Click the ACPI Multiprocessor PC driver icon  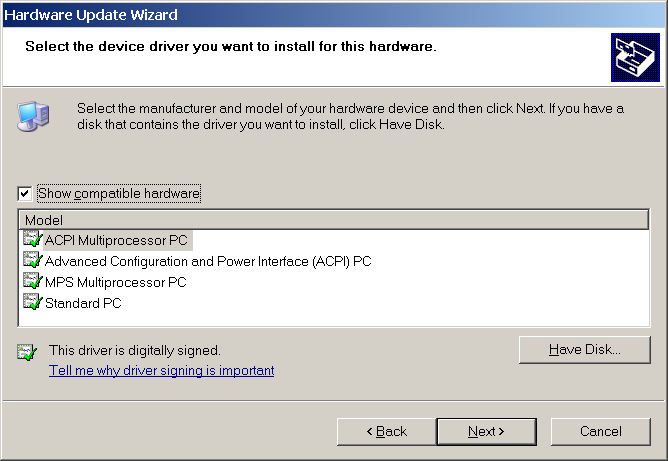[x=32, y=240]
